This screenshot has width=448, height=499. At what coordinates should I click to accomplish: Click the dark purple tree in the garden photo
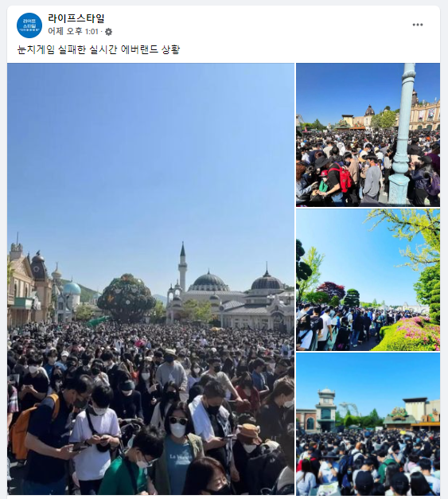tap(330, 290)
